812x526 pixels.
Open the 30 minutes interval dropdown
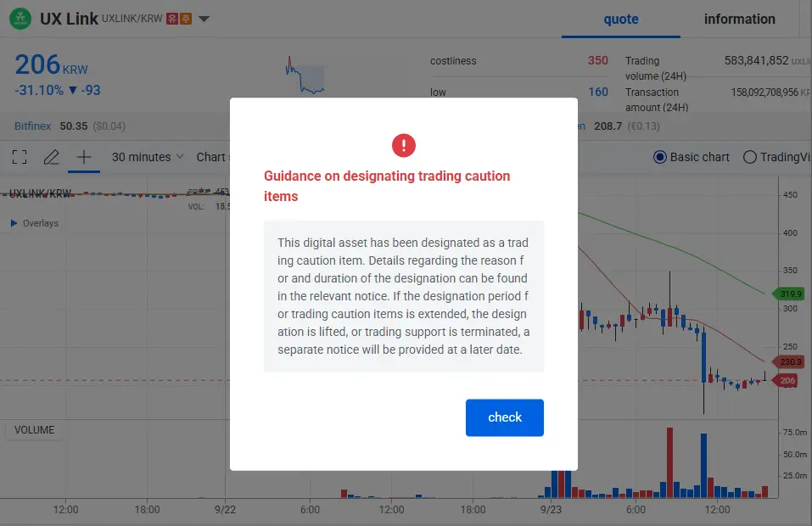pos(141,157)
